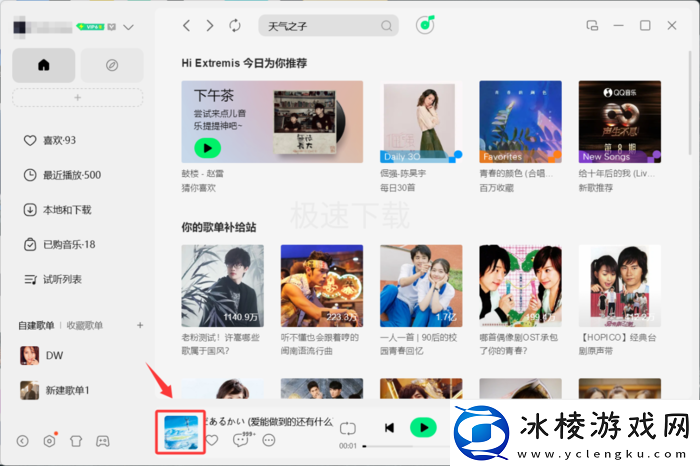The height and width of the screenshot is (466, 700).
Task: Add a new shortcut with dashed plus
Action: coord(78,97)
